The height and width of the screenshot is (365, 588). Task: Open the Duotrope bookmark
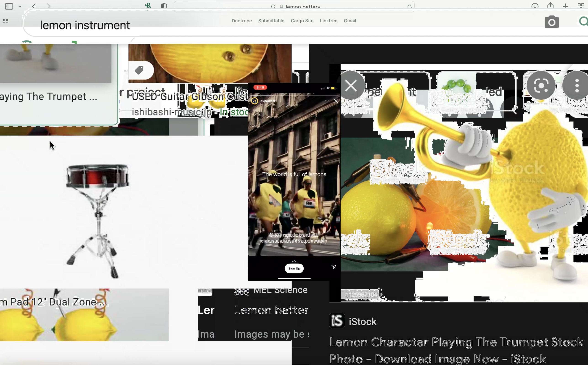(242, 21)
